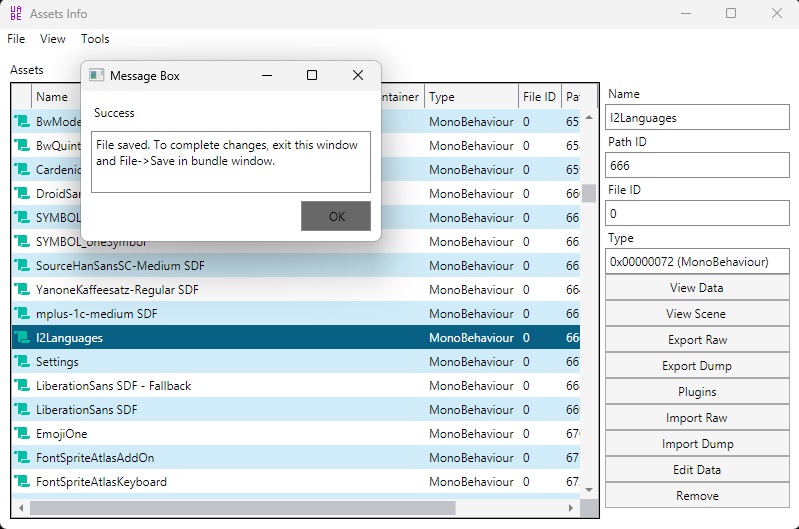The height and width of the screenshot is (529, 799).
Task: Select the mplus-1c-medium SDF row
Action: pyautogui.click(x=296, y=313)
